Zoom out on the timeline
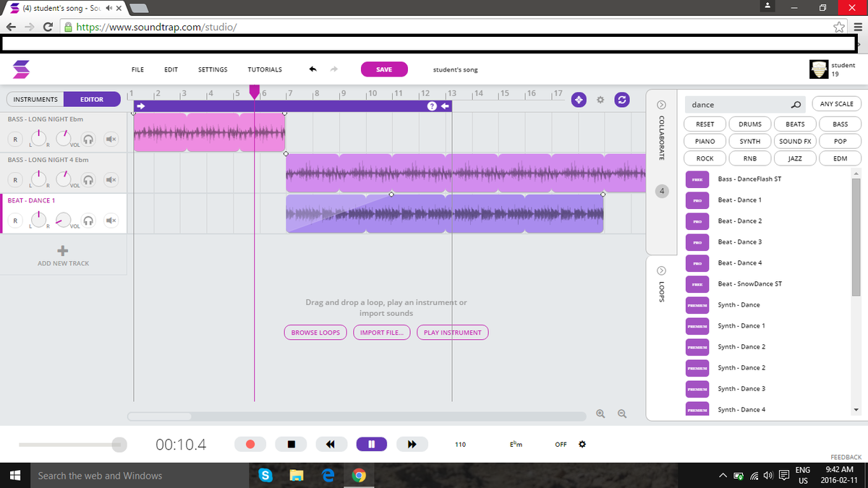 click(622, 414)
